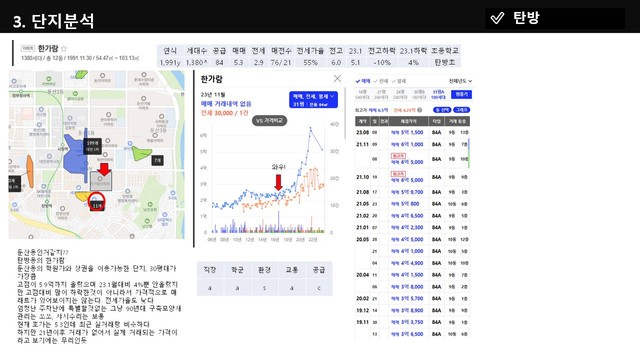Click the 매매 3억 3,750 price in 19.11 row
The height and width of the screenshot is (360, 640).
coord(407,322)
